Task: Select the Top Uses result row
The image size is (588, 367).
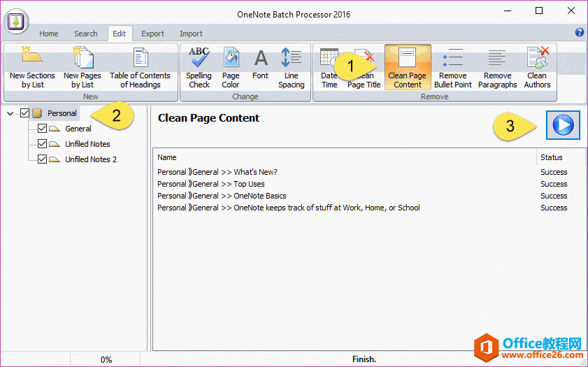Action: [369, 184]
